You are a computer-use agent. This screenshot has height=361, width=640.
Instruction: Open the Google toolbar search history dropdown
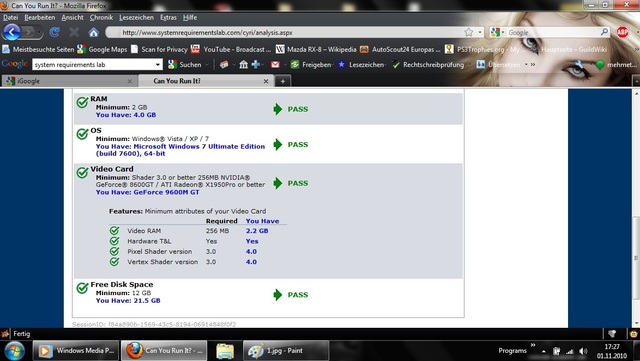click(x=158, y=65)
